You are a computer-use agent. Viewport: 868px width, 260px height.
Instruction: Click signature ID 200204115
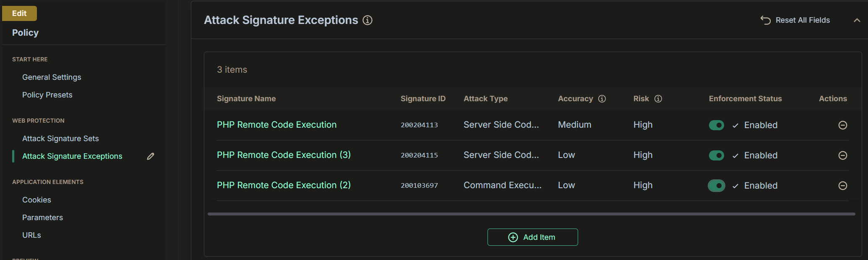click(419, 155)
